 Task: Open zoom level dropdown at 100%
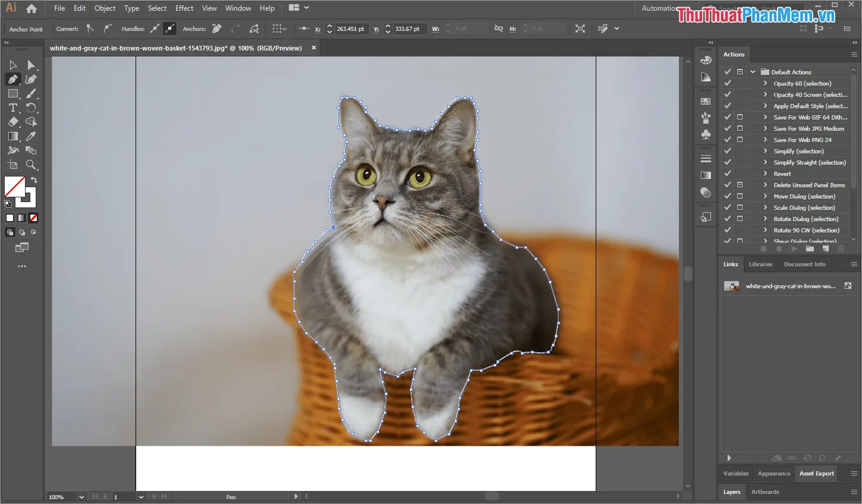tap(81, 497)
